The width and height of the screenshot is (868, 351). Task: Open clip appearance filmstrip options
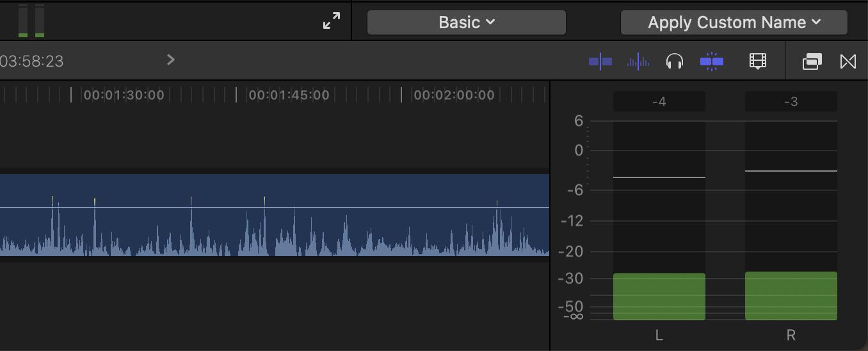758,61
